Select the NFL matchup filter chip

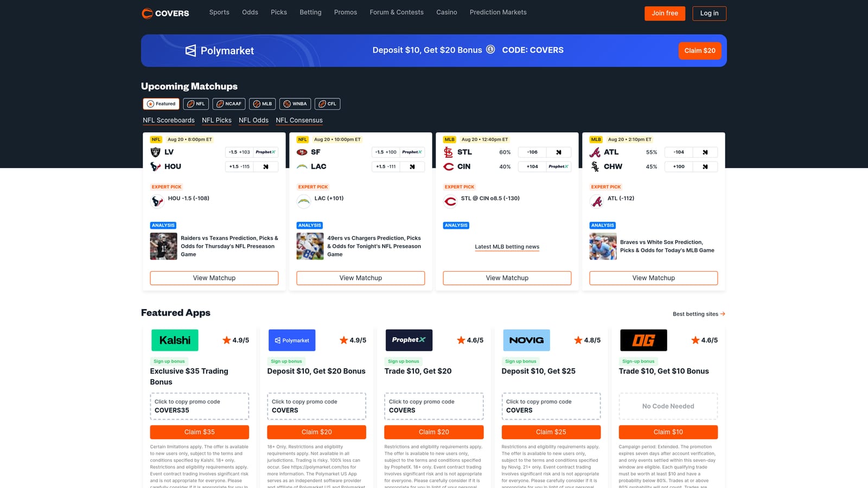(196, 104)
